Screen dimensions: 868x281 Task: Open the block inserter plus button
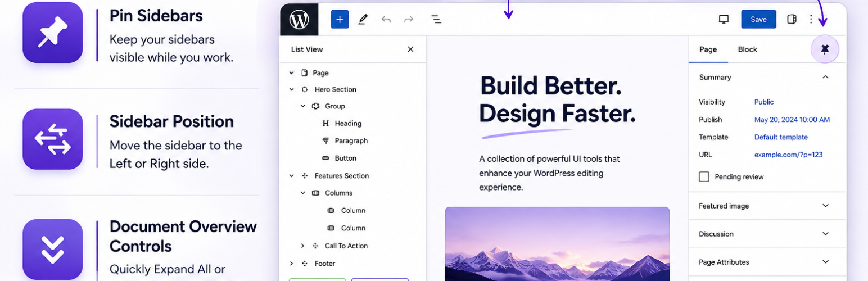(x=340, y=19)
